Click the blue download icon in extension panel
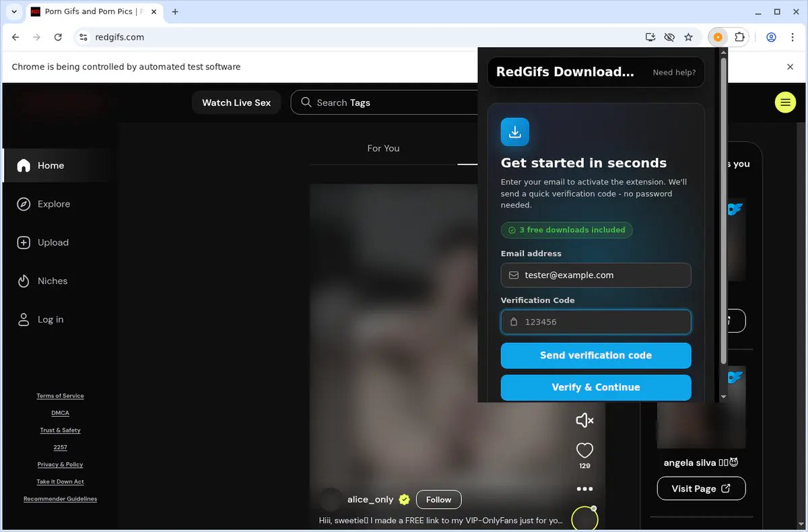 [515, 132]
